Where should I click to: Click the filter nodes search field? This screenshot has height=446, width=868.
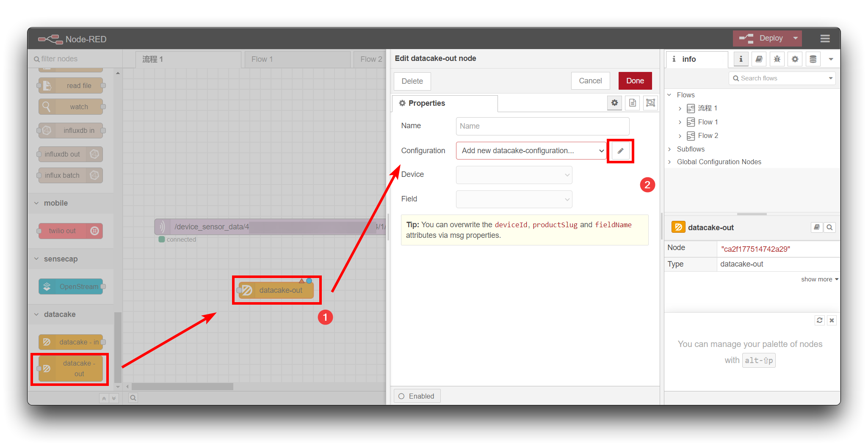point(75,59)
